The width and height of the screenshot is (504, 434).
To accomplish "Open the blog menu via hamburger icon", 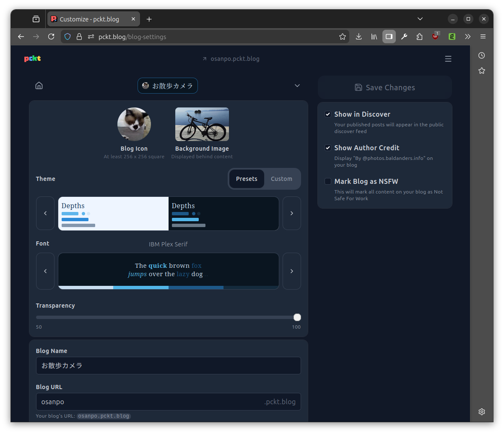I will coord(448,59).
